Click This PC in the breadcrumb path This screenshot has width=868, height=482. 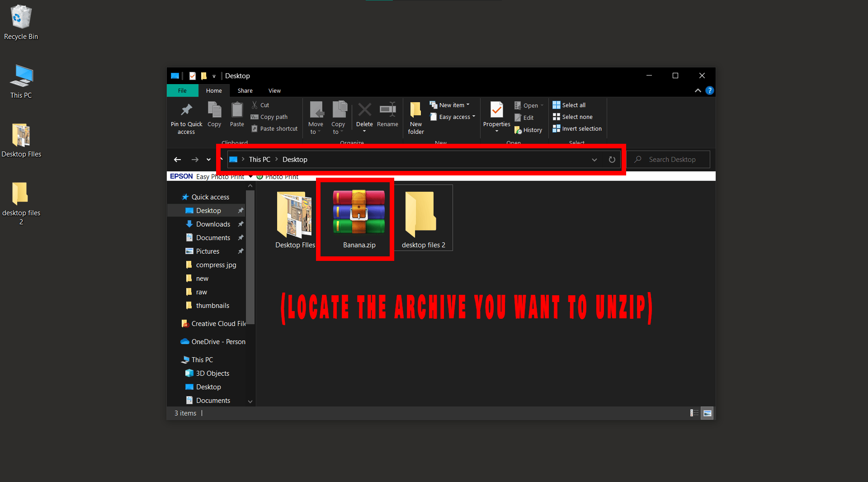pyautogui.click(x=259, y=160)
